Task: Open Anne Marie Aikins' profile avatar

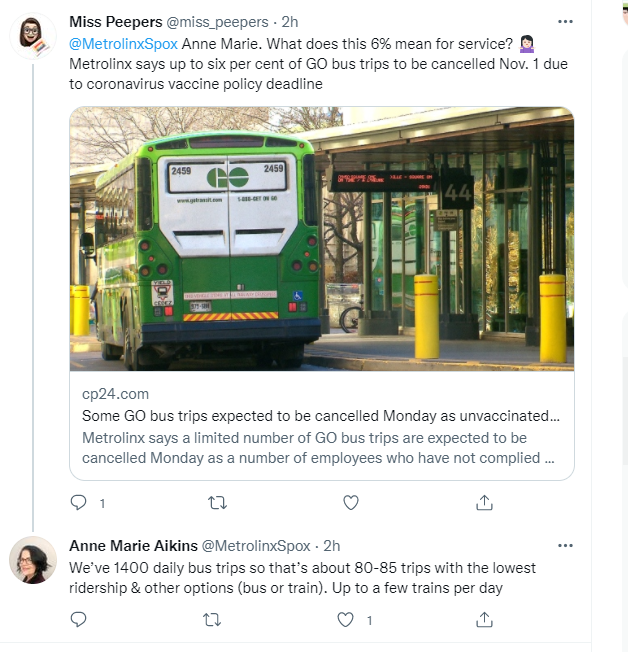Action: pos(33,560)
